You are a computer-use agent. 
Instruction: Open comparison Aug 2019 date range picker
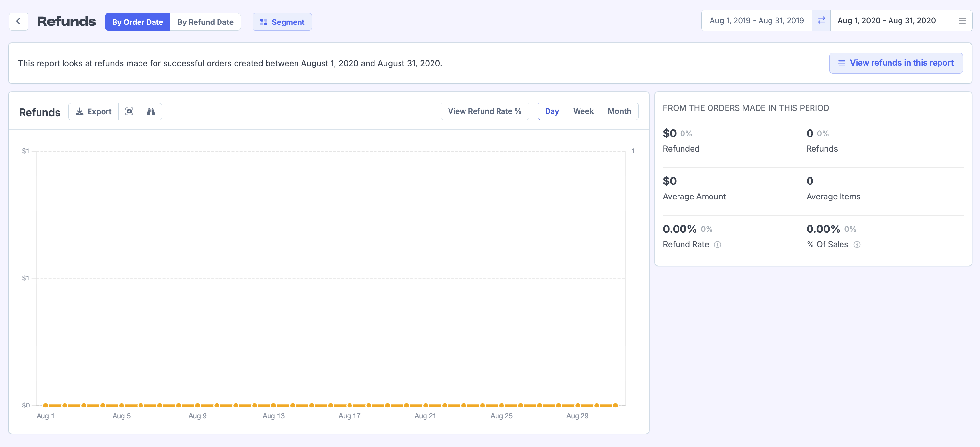tap(756, 21)
